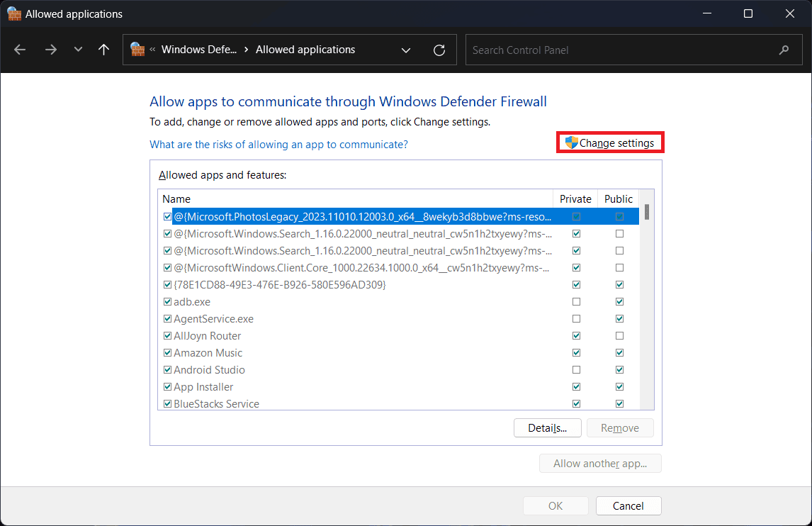Enable Private for AgentService.exe
This screenshot has height=526, width=812.
(x=576, y=319)
